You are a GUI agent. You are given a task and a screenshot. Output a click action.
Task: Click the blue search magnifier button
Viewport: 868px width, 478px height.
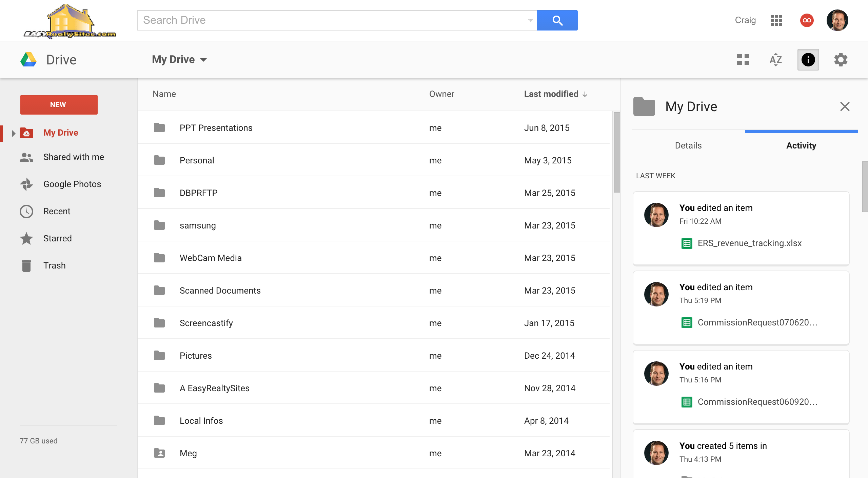click(557, 20)
